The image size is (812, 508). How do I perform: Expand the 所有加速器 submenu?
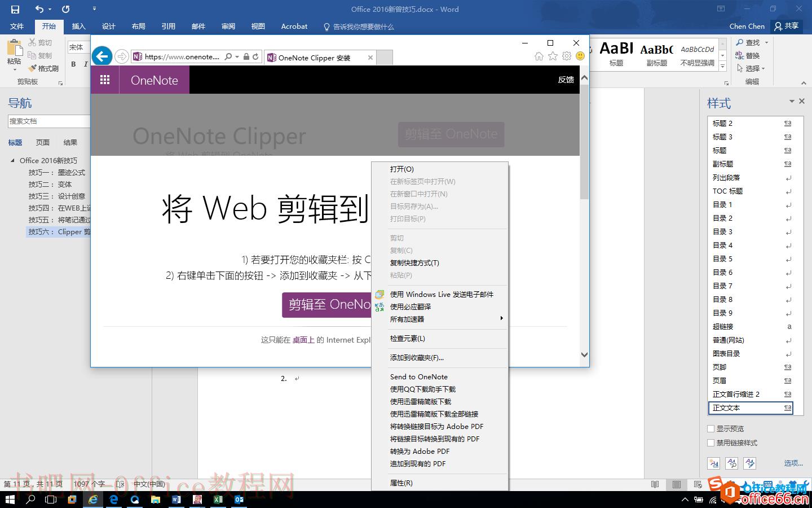(x=440, y=319)
